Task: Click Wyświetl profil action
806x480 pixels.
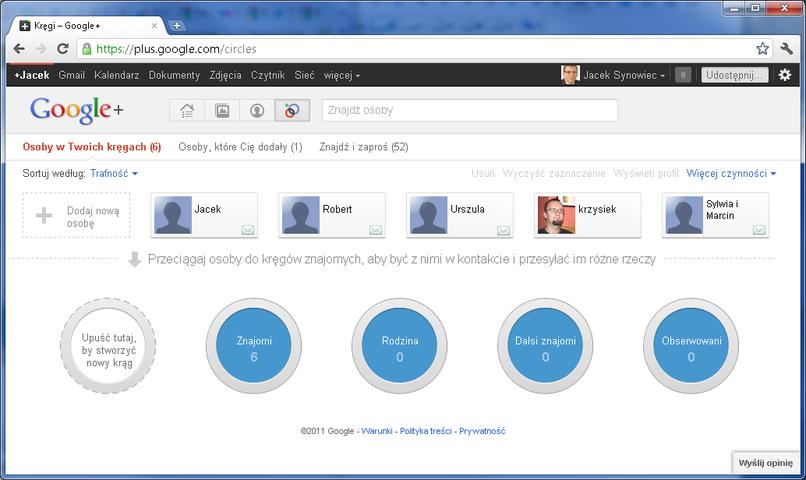Action: click(646, 173)
